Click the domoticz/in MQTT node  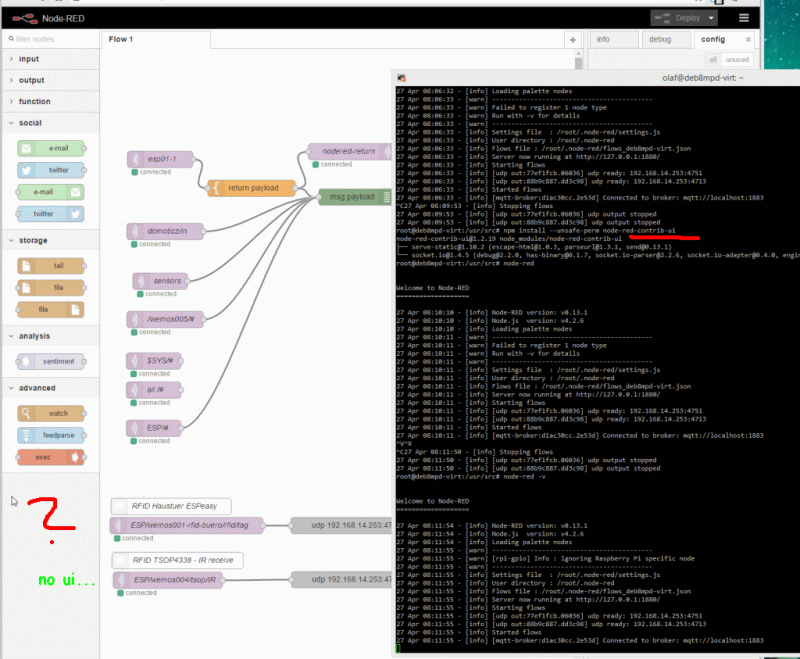point(165,231)
